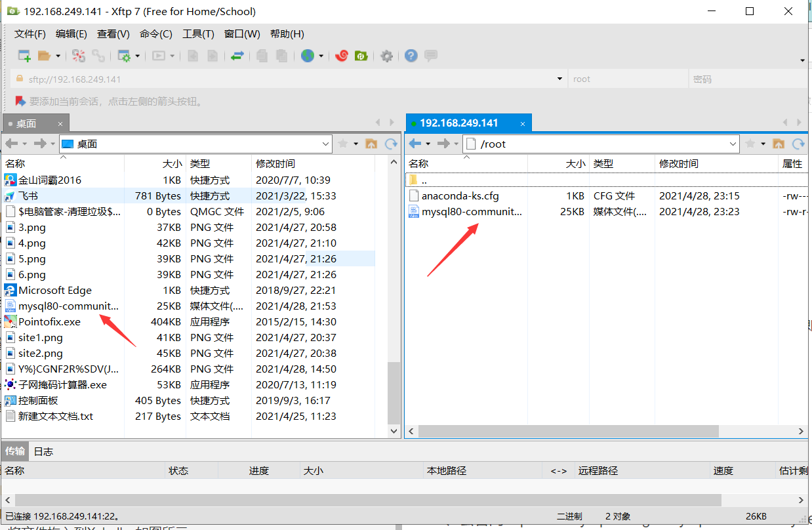Click the bookmark arrow icon beside session hint
Image resolution: width=812 pixels, height=530 pixels.
tap(20, 102)
